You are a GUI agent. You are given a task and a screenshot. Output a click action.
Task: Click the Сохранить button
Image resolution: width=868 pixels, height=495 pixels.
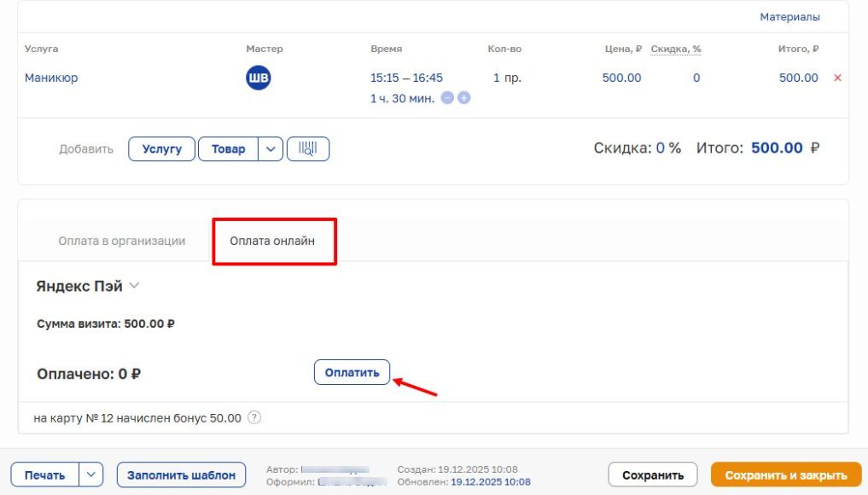[x=653, y=475]
